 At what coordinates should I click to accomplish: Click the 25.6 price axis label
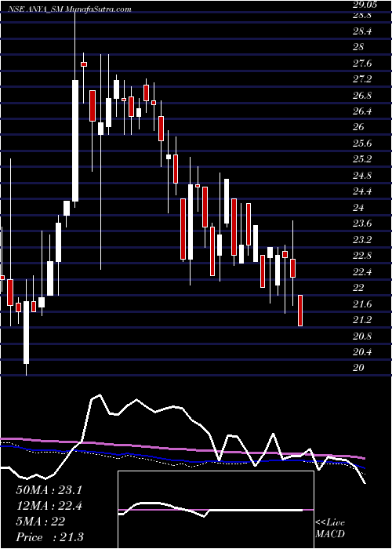[361, 144]
